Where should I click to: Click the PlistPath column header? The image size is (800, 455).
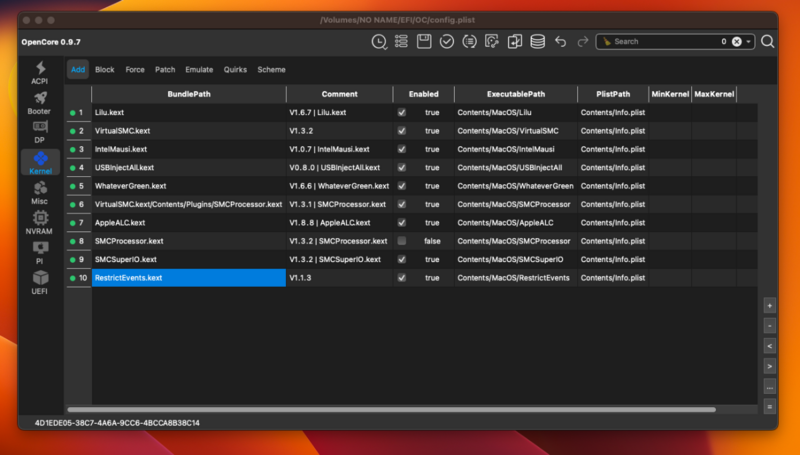pyautogui.click(x=613, y=94)
